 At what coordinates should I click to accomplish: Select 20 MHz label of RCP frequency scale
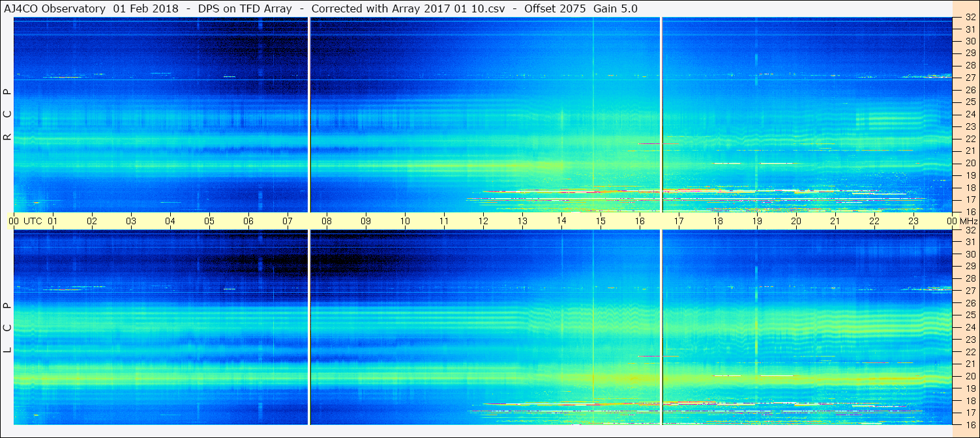(970, 163)
